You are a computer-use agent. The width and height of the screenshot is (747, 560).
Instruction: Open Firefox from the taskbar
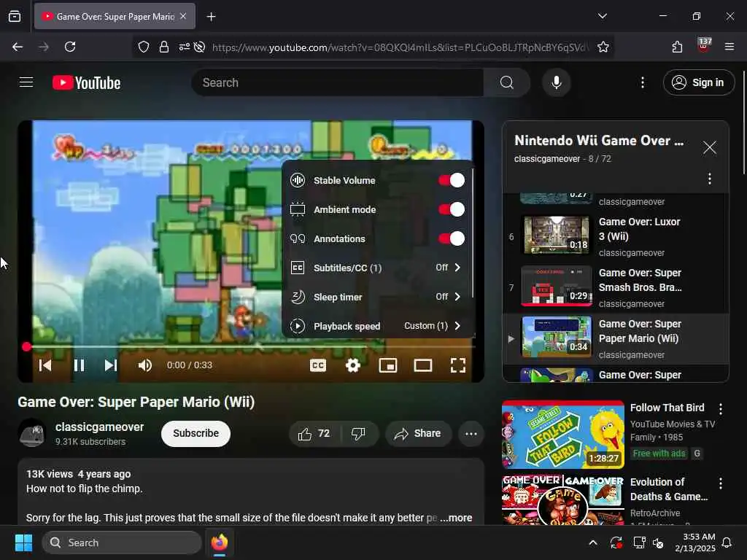(220, 542)
